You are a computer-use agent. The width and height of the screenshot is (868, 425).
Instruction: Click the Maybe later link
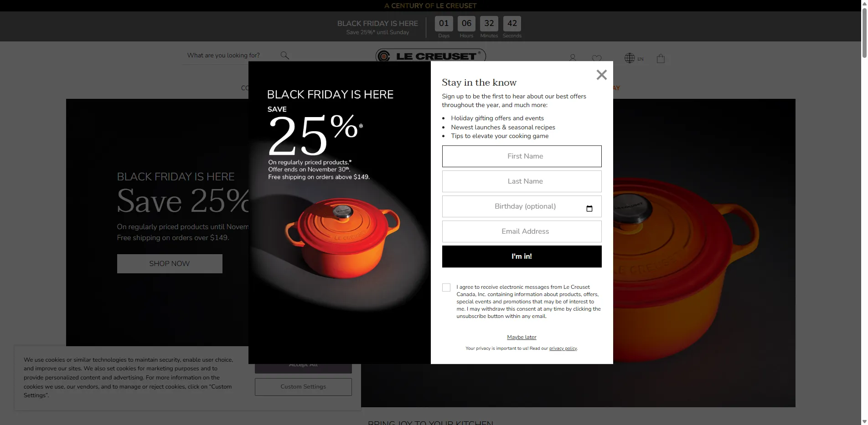pos(522,337)
